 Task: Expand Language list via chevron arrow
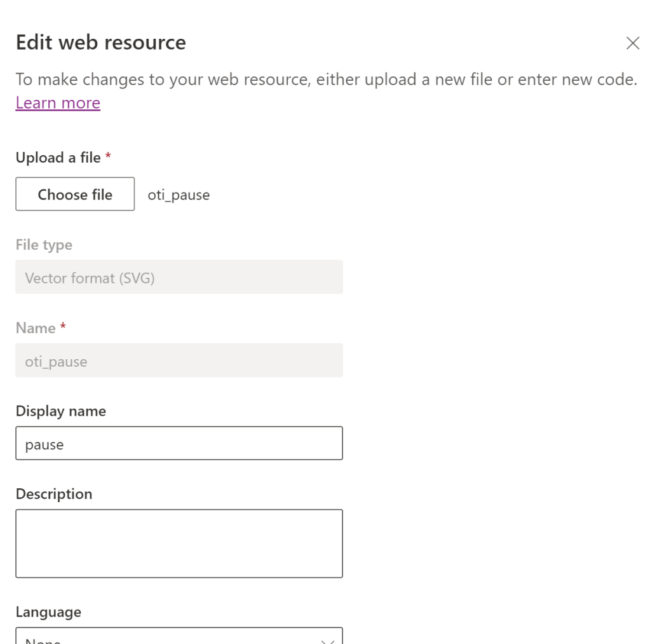coord(327,640)
